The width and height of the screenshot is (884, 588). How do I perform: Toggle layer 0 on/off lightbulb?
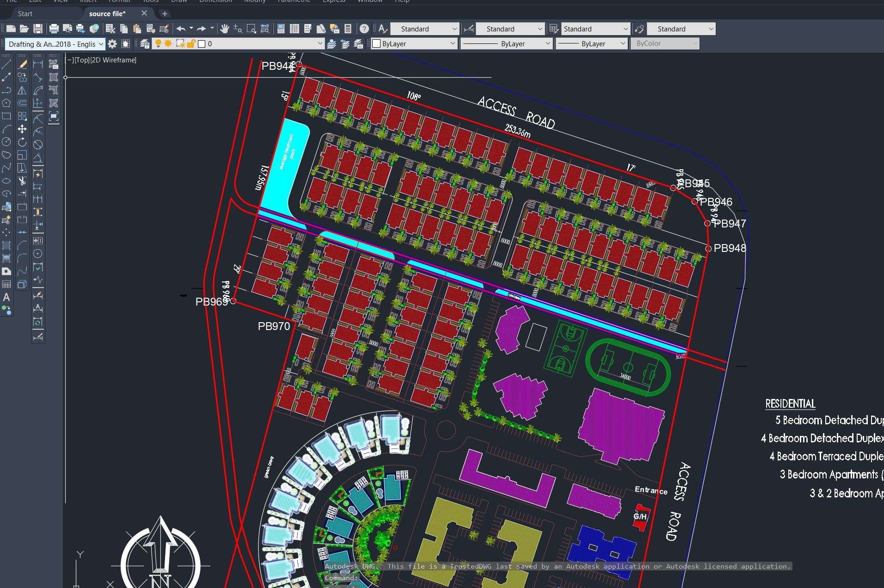158,43
